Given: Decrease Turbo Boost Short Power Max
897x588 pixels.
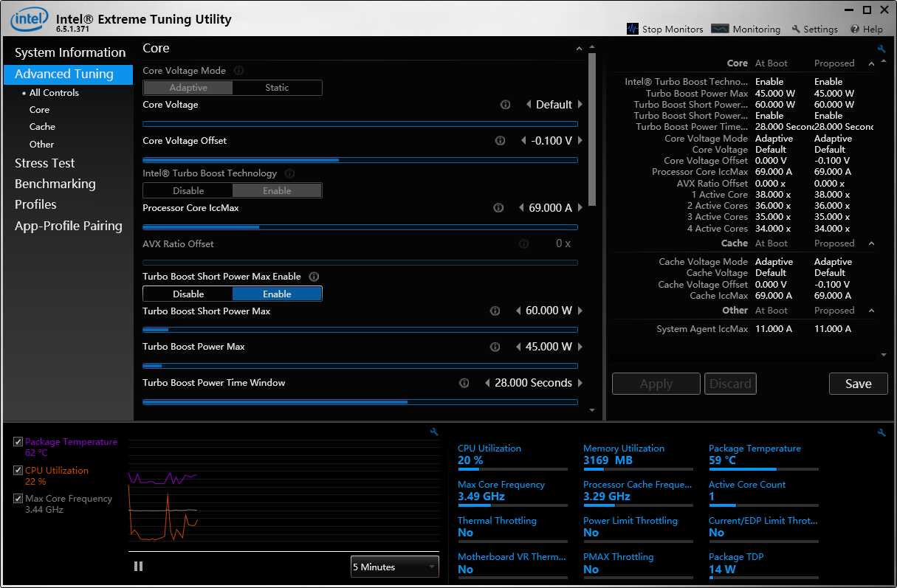Looking at the screenshot, I should (x=518, y=311).
